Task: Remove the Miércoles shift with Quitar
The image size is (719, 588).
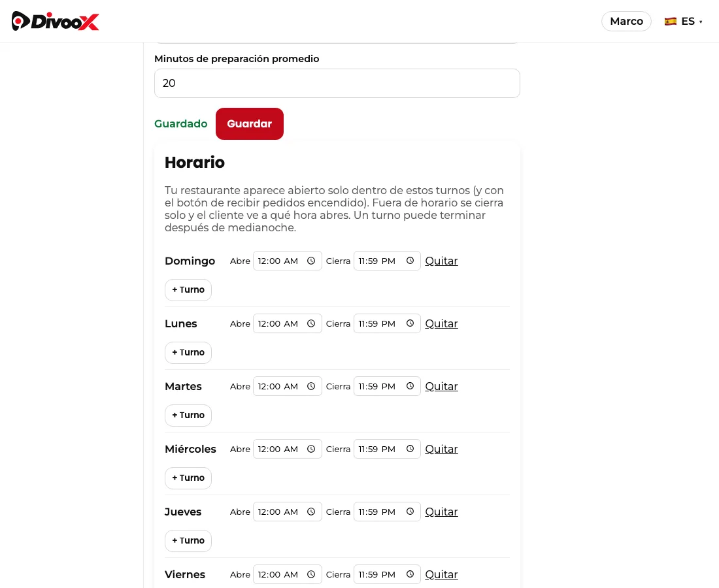Action: pyautogui.click(x=441, y=449)
